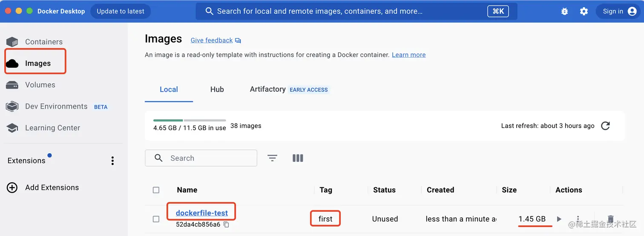Open the image filter options
The width and height of the screenshot is (644, 236).
coord(272,158)
